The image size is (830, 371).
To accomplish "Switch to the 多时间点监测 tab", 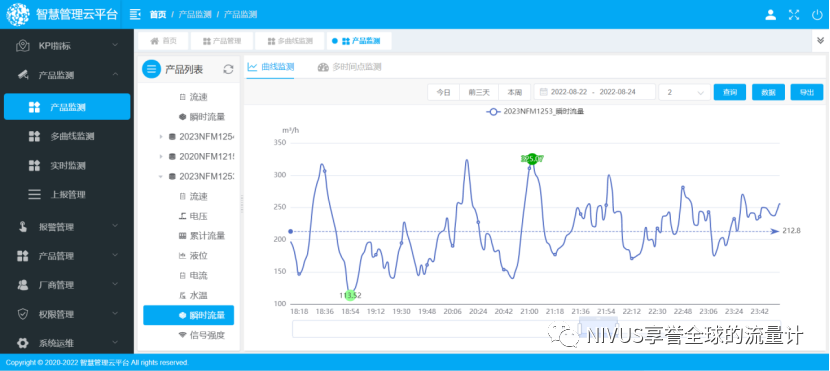I will (x=349, y=67).
